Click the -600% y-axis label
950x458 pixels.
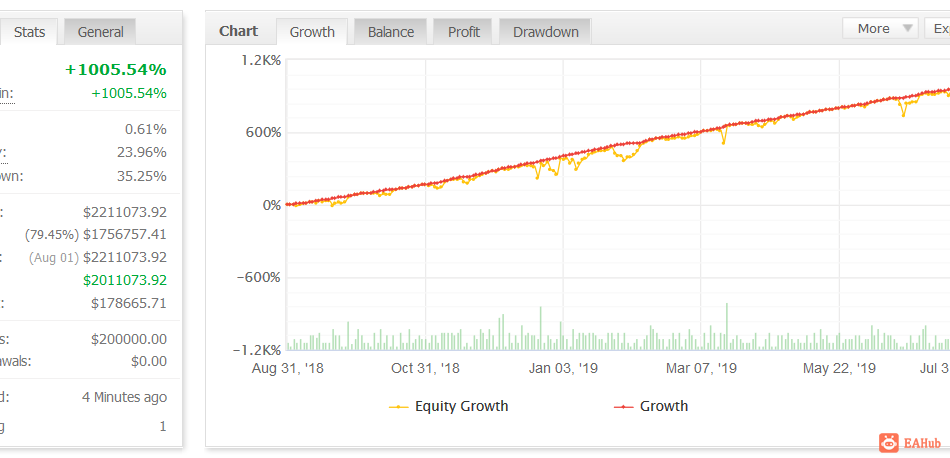click(259, 278)
